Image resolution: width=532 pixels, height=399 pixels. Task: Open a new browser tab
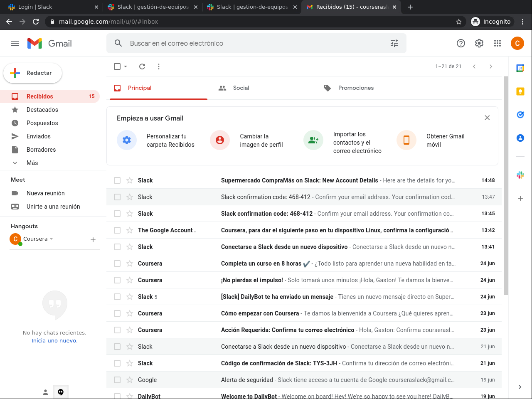click(x=410, y=7)
